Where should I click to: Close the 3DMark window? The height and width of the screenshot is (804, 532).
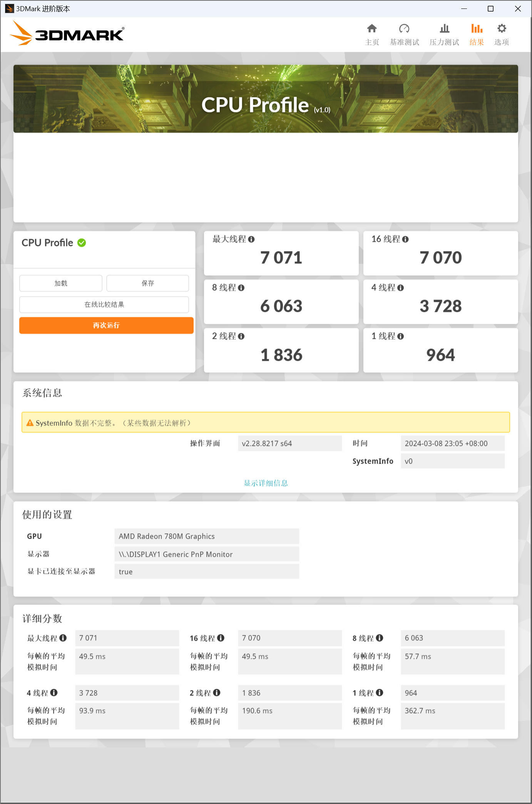coord(518,8)
